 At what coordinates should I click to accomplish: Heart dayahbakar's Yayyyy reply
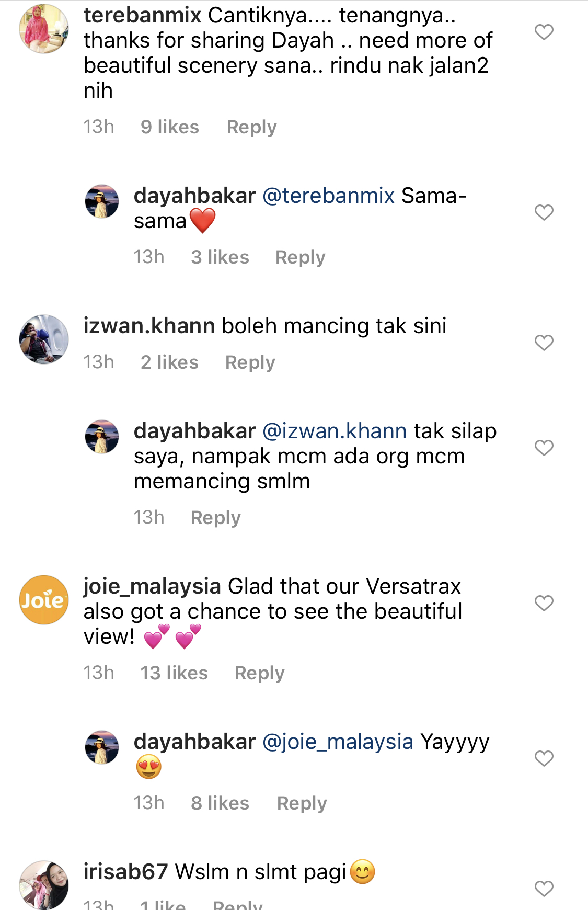click(x=544, y=758)
